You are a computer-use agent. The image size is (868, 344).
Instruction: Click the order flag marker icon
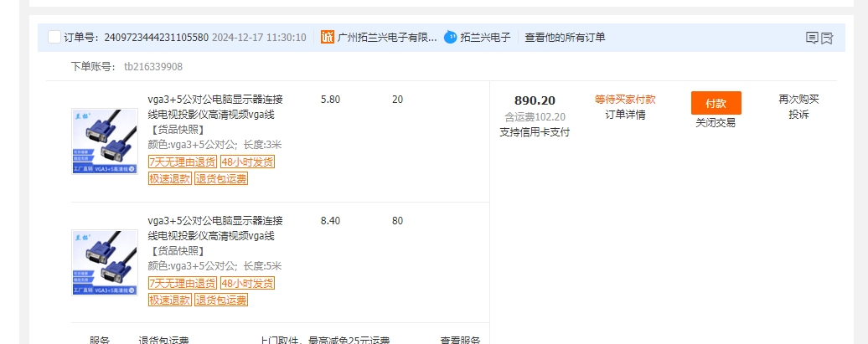[827, 38]
